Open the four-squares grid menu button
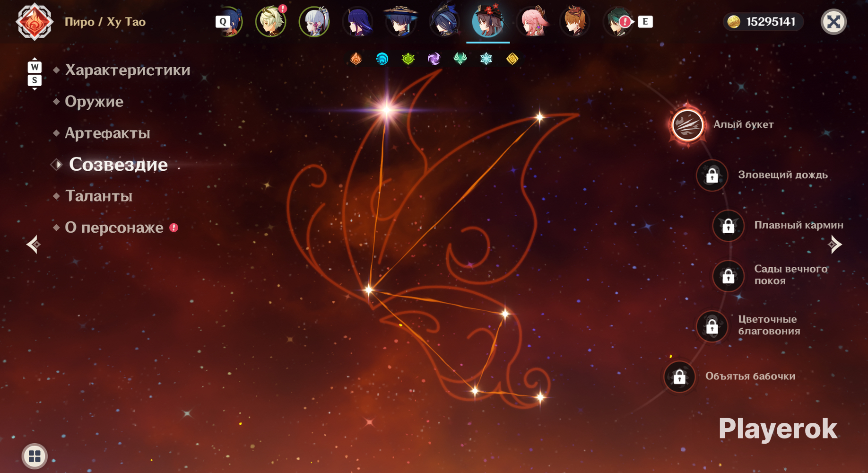 pos(35,456)
